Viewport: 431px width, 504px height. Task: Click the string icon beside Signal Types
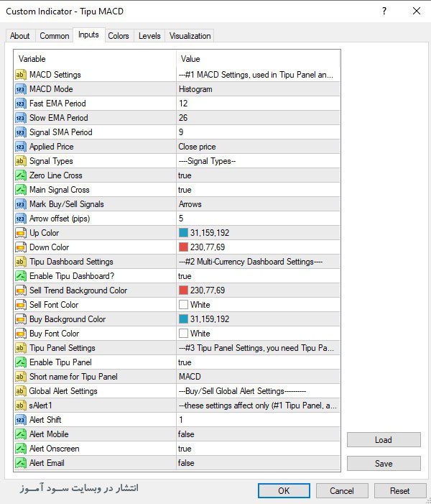pyautogui.click(x=20, y=161)
